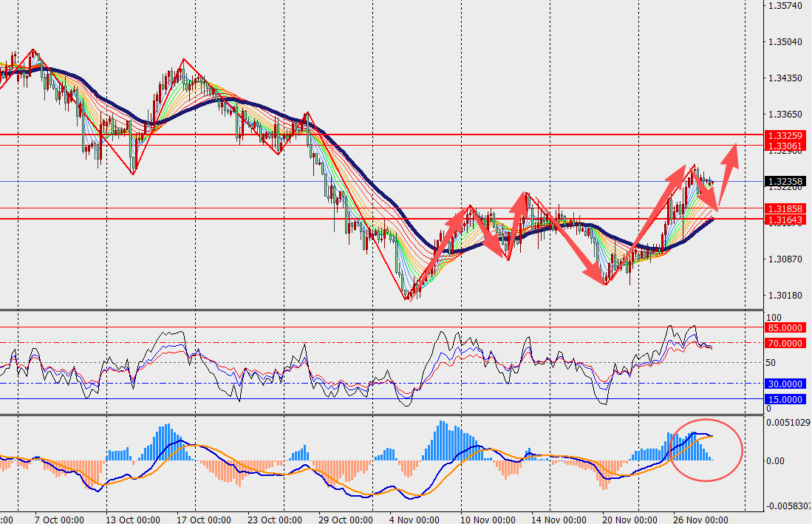Viewport: 812px width, 524px height.
Task: Select the red 85.0000 oscillator level label
Action: pyautogui.click(x=785, y=327)
